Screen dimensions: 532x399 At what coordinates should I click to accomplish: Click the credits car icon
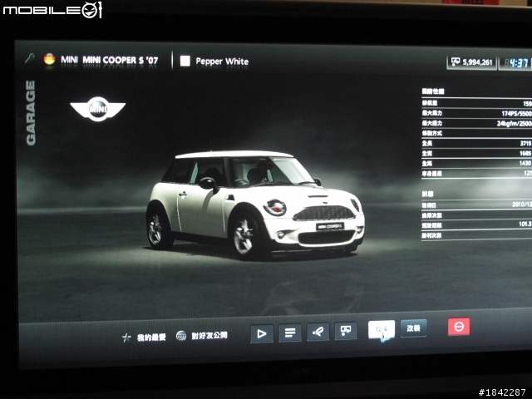coord(456,62)
